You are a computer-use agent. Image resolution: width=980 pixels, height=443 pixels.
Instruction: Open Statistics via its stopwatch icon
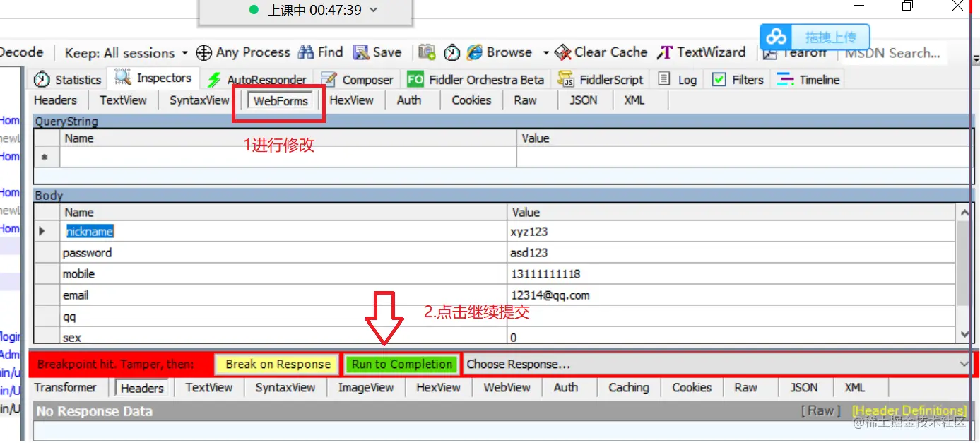[x=42, y=79]
